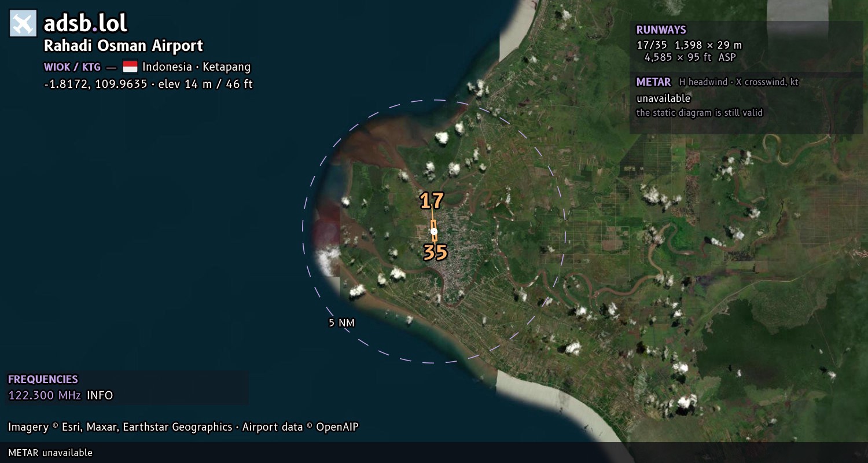Click the adsb.lol site title
This screenshot has height=463, width=868.
86,24
